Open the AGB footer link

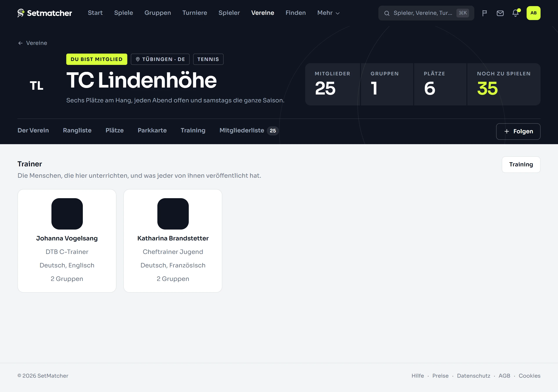coord(504,376)
